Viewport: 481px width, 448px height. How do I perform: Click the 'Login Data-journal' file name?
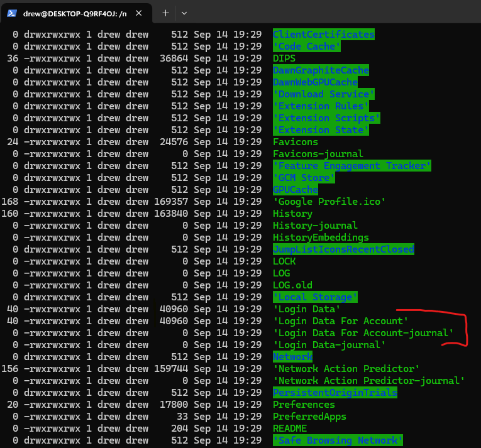[329, 346]
